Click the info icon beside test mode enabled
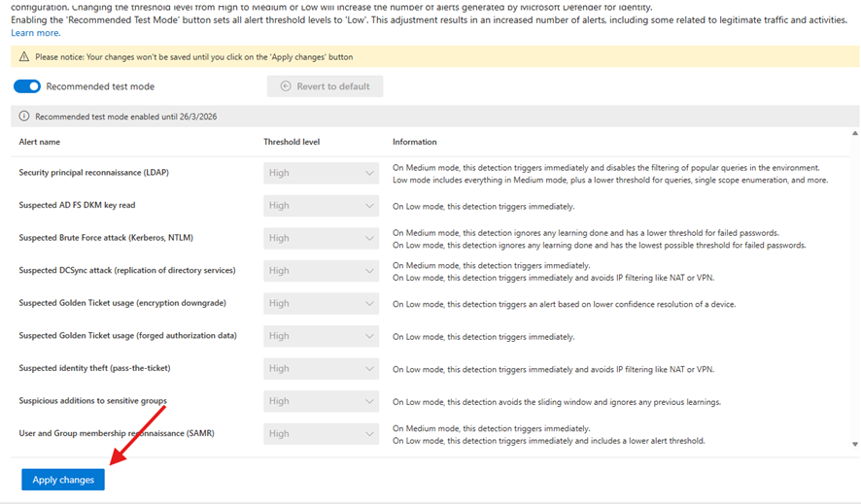This screenshot has width=861, height=504. [x=23, y=117]
